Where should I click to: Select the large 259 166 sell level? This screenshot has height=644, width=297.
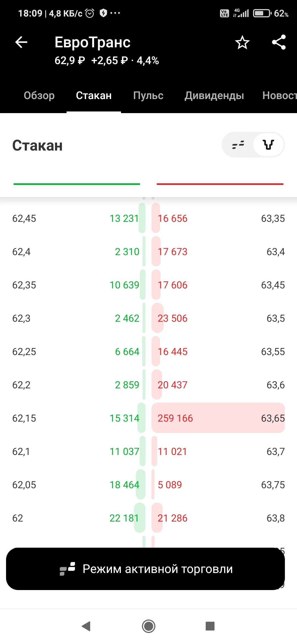tap(218, 418)
